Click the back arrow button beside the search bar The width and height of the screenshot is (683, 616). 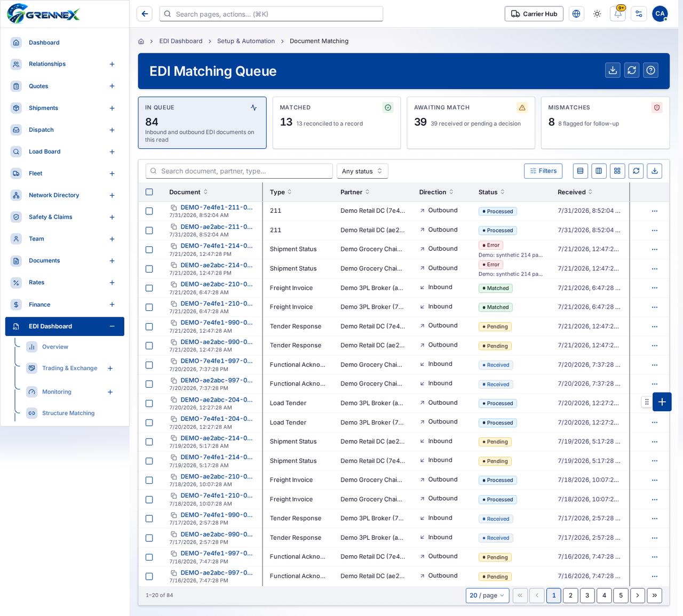(145, 14)
